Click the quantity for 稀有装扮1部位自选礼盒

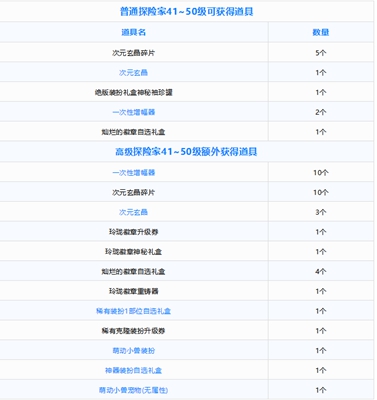click(321, 311)
